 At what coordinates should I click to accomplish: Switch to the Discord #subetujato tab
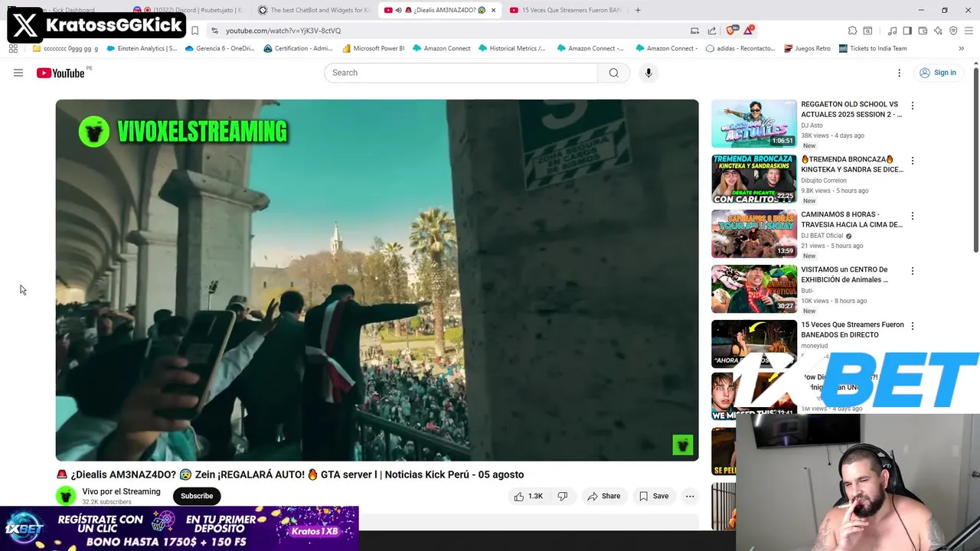click(x=188, y=10)
